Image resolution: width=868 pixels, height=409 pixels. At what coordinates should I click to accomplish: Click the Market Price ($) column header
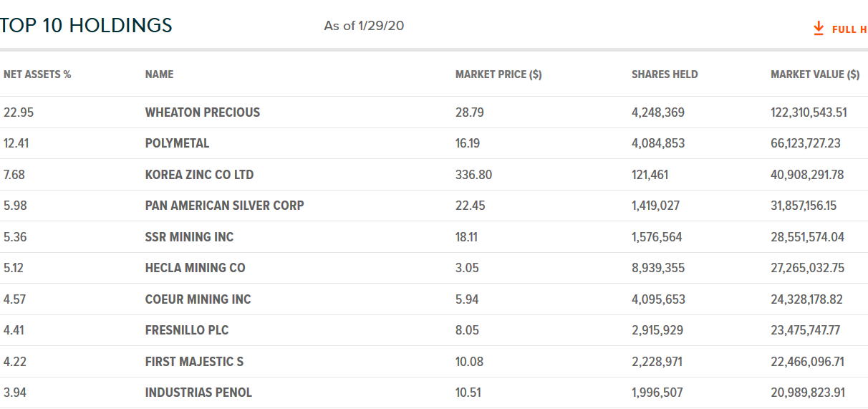[498, 74]
